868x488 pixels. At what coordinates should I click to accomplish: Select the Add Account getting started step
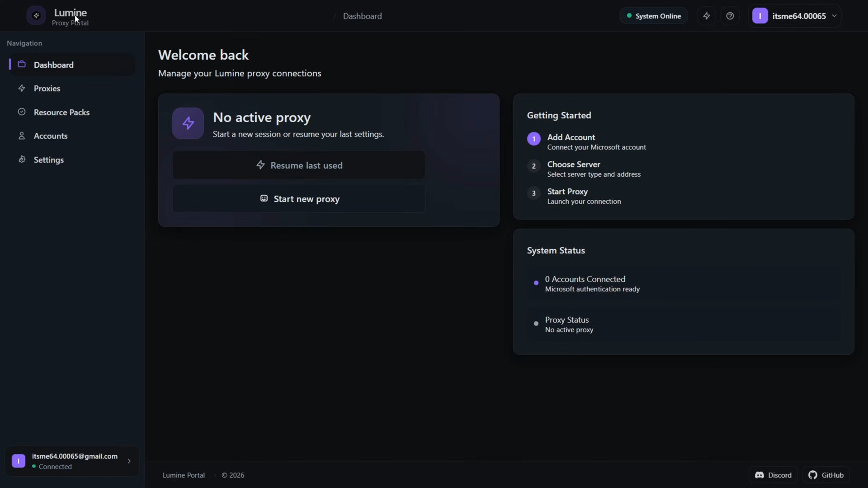click(571, 137)
